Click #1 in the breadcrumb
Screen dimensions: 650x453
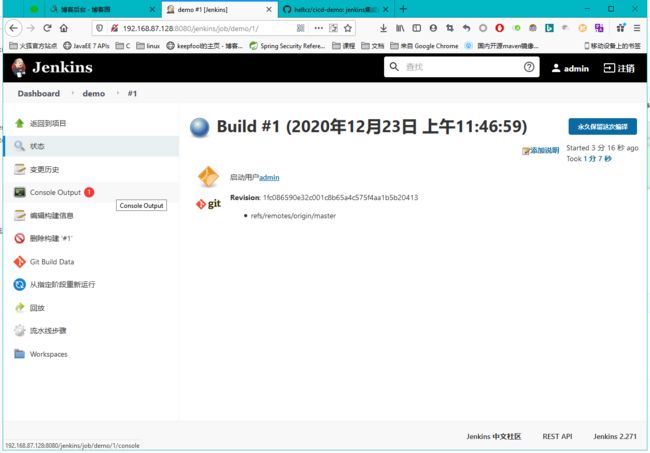132,94
